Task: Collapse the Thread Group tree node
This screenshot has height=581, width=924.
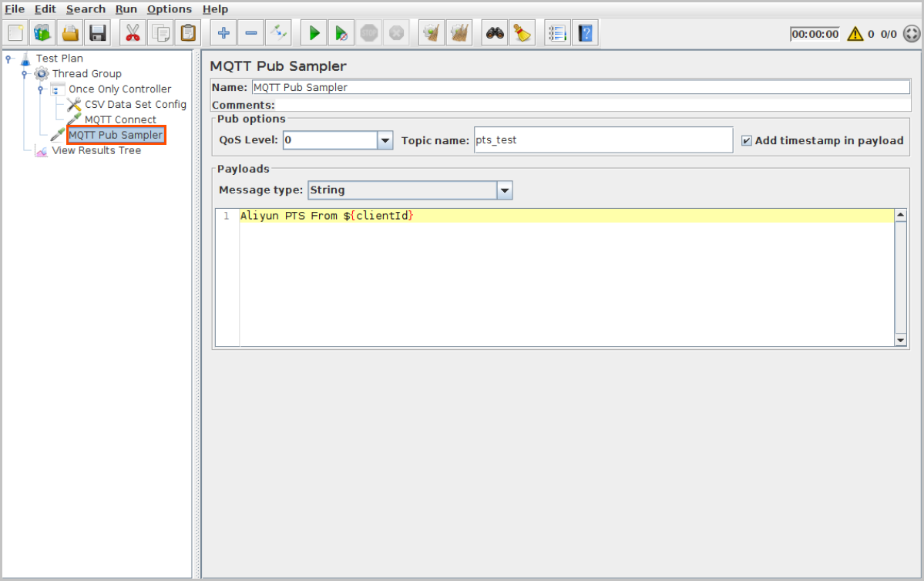Action: (x=24, y=74)
